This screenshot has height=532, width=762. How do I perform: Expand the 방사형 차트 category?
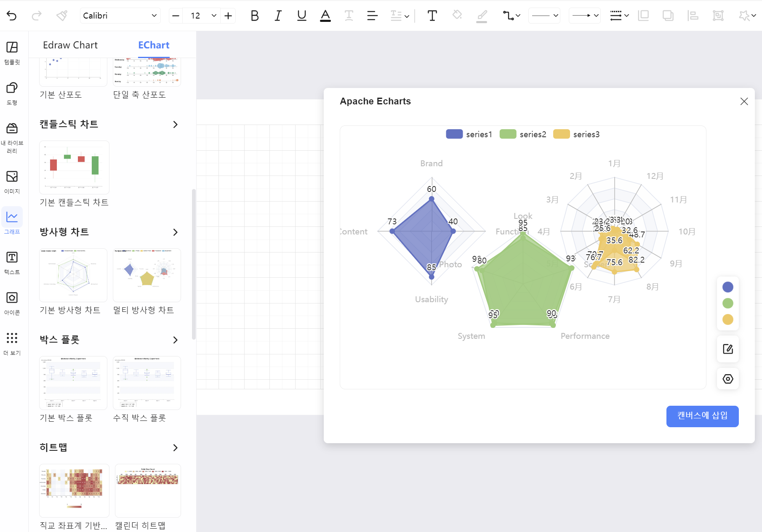tap(176, 232)
